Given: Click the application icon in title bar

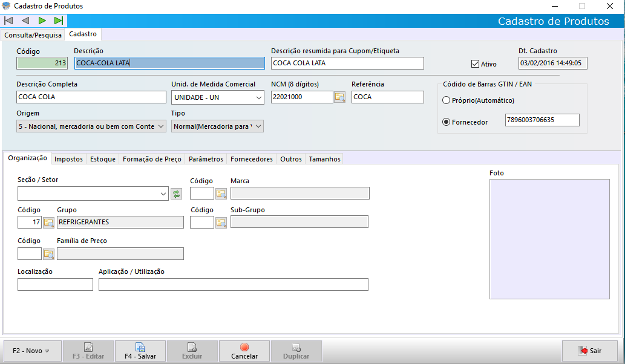Looking at the screenshot, I should [x=7, y=6].
